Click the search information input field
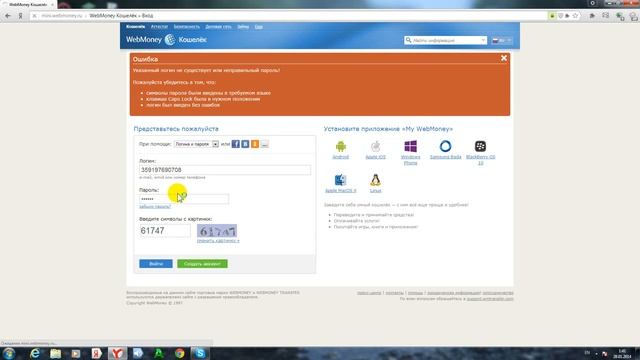 tap(445, 40)
